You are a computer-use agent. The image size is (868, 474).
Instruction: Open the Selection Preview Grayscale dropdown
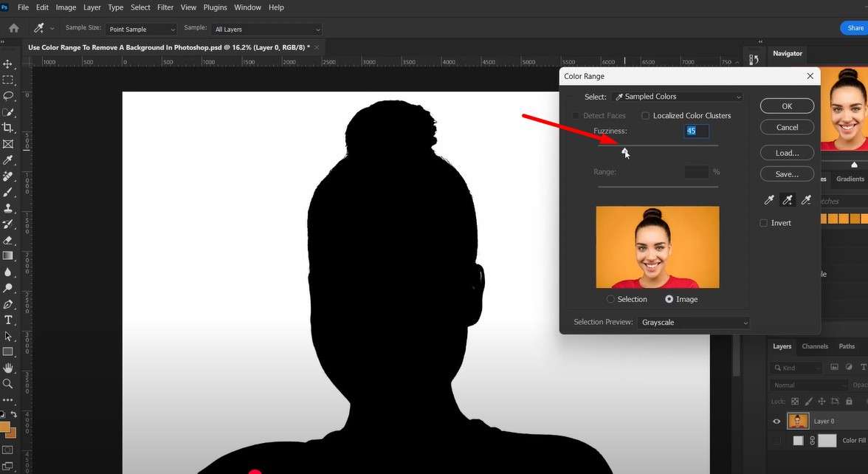(693, 322)
